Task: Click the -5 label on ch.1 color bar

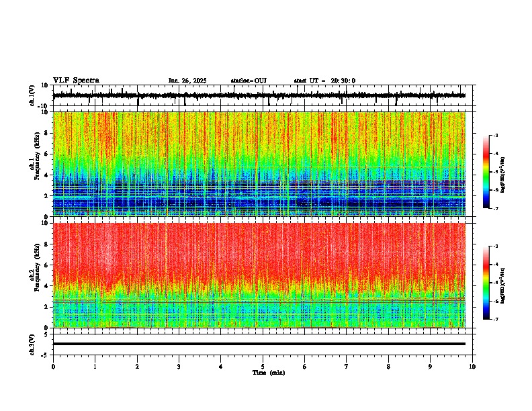Action: pos(495,172)
